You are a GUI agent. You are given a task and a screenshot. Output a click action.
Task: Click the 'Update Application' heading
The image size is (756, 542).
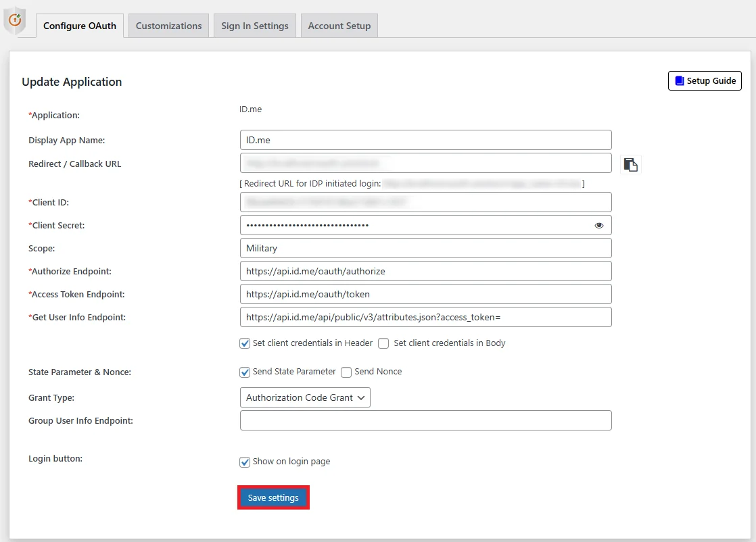click(x=72, y=82)
